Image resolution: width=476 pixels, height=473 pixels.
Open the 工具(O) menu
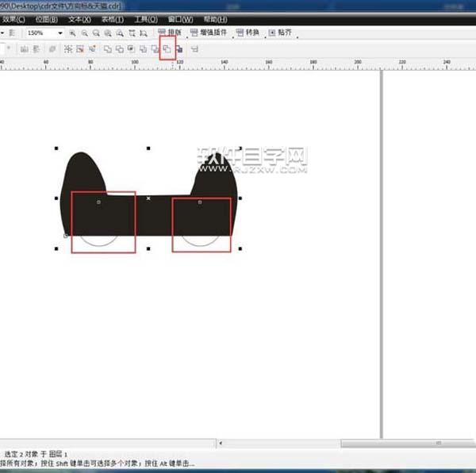tap(145, 18)
